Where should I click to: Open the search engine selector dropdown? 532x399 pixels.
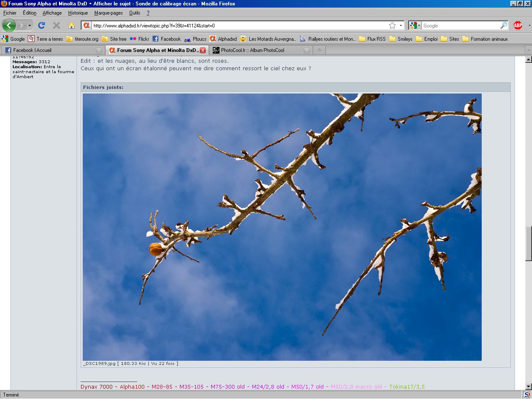pyautogui.click(x=415, y=25)
